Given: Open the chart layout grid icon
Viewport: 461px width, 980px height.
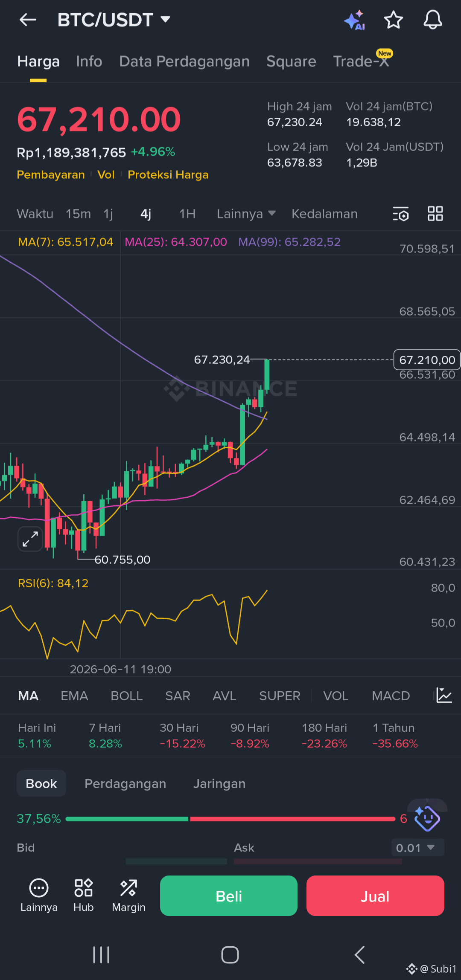Looking at the screenshot, I should [435, 214].
